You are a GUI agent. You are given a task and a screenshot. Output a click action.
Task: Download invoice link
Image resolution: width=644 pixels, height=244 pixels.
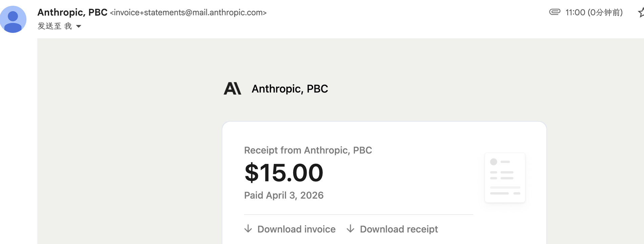(x=296, y=229)
